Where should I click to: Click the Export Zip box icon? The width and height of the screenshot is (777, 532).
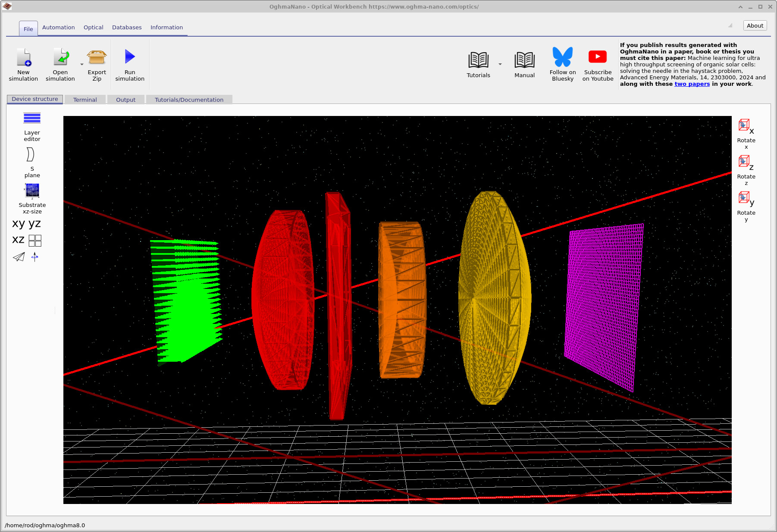97,58
